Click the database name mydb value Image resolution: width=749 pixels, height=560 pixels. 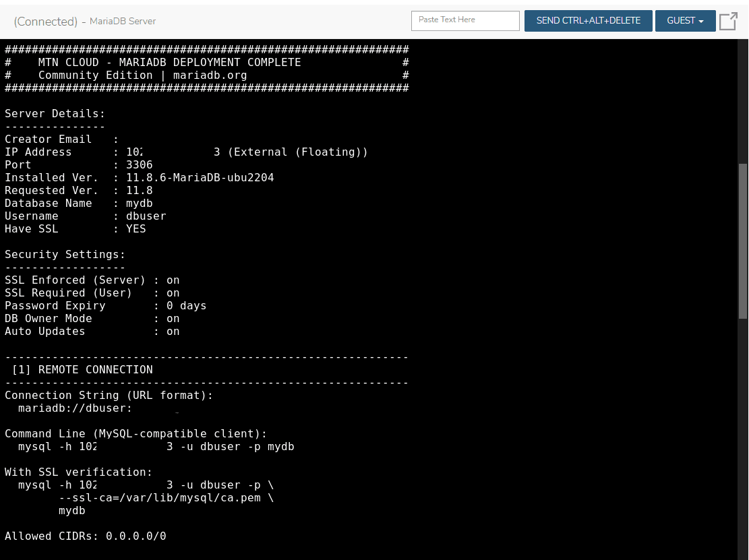point(139,204)
